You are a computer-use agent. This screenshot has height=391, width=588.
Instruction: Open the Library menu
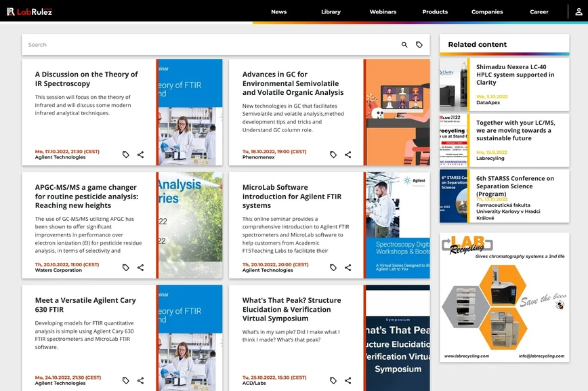click(331, 12)
